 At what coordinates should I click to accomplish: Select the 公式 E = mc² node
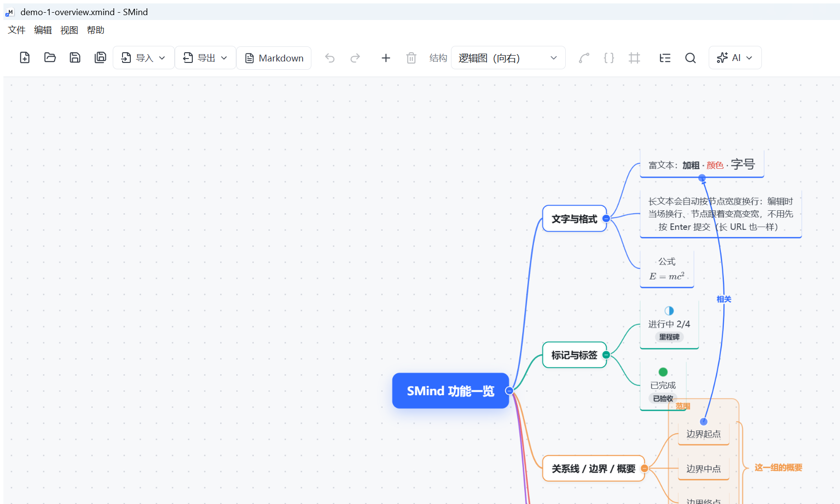click(x=667, y=269)
